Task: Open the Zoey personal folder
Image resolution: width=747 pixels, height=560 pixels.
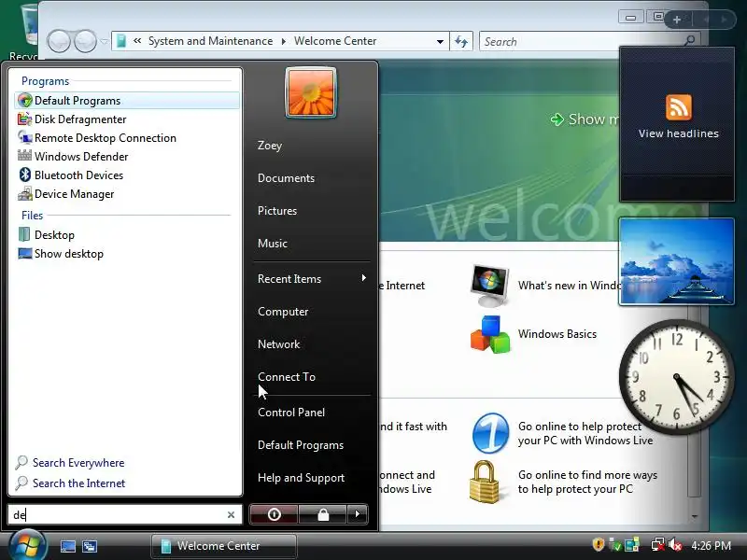Action: [270, 146]
